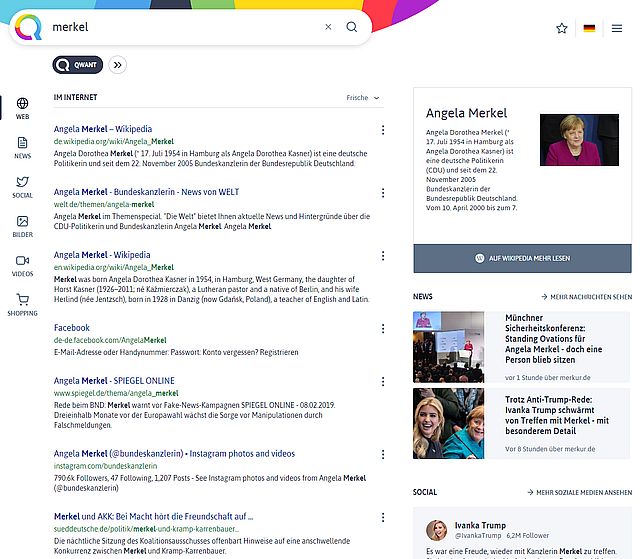Switch to the Bilder tab
Image resolution: width=640 pixels, height=559 pixels.
tap(22, 226)
